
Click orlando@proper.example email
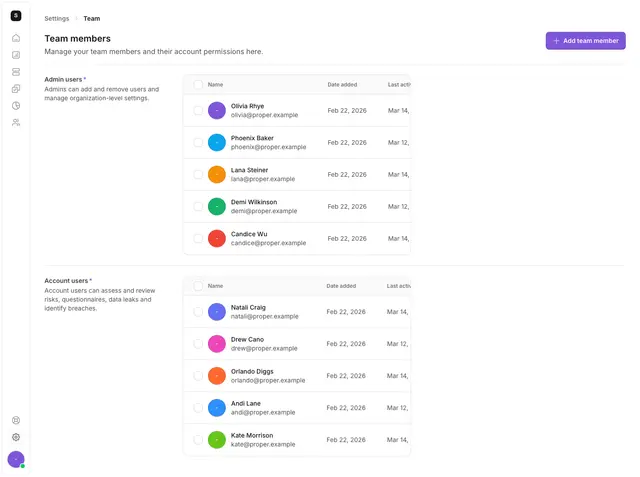tap(268, 380)
